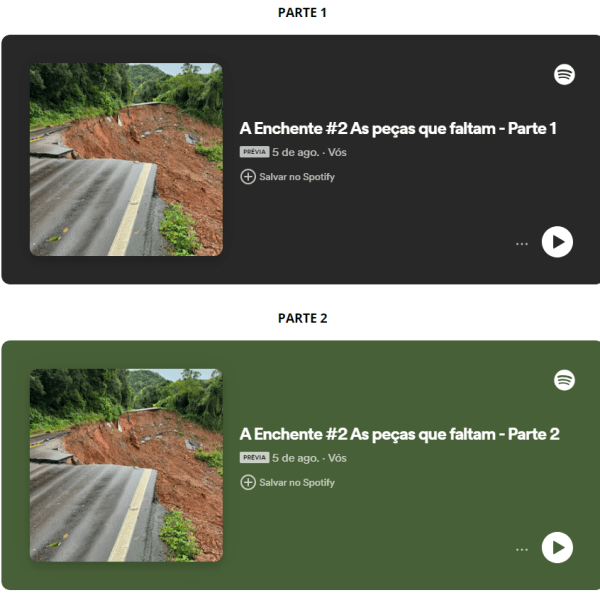Click the PRÉVIA badge on the Parte 1 card
600x600 pixels.
(254, 152)
